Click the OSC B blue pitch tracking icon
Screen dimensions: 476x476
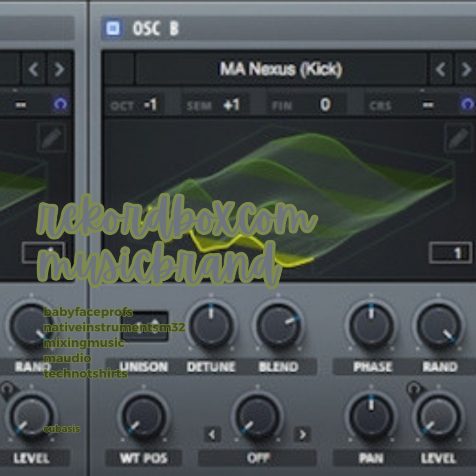(468, 105)
